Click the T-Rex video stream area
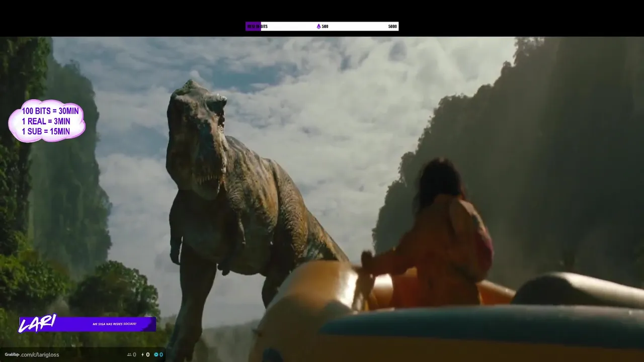Image resolution: width=644 pixels, height=362 pixels. pos(322,199)
